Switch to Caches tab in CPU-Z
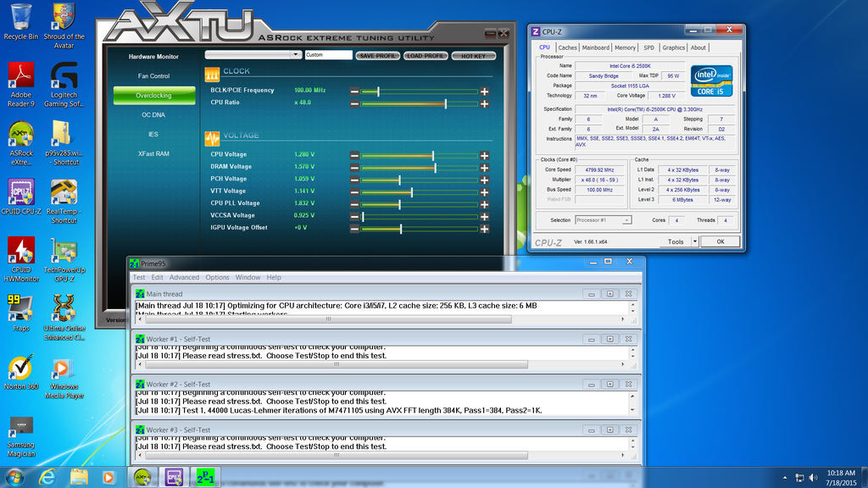The image size is (868, 488). [x=567, y=48]
